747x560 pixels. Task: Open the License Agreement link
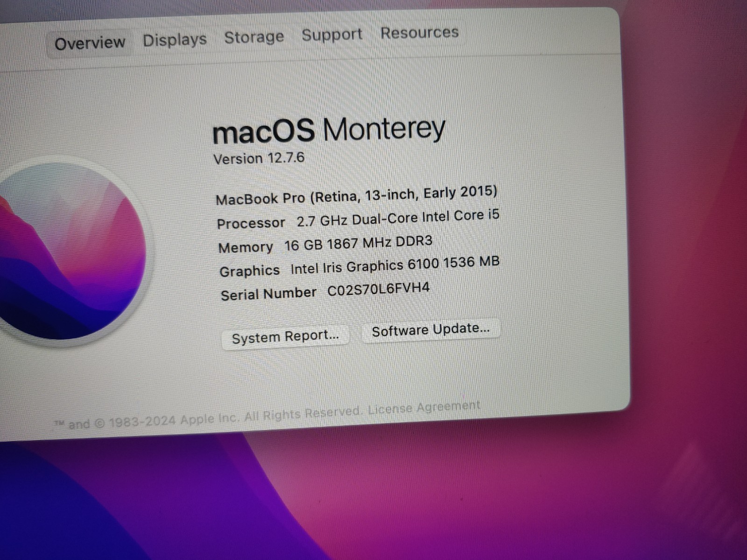click(x=423, y=407)
